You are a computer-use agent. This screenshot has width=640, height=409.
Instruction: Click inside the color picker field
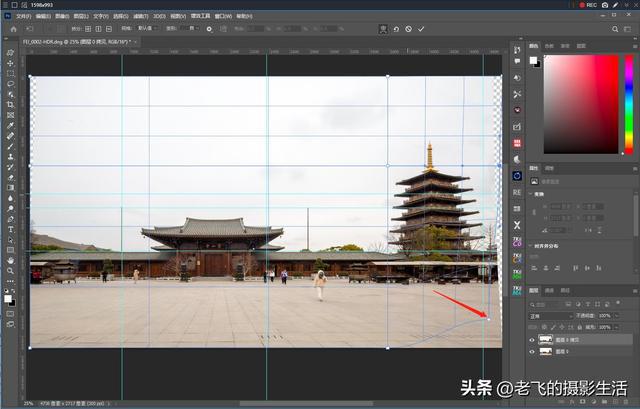[581, 104]
